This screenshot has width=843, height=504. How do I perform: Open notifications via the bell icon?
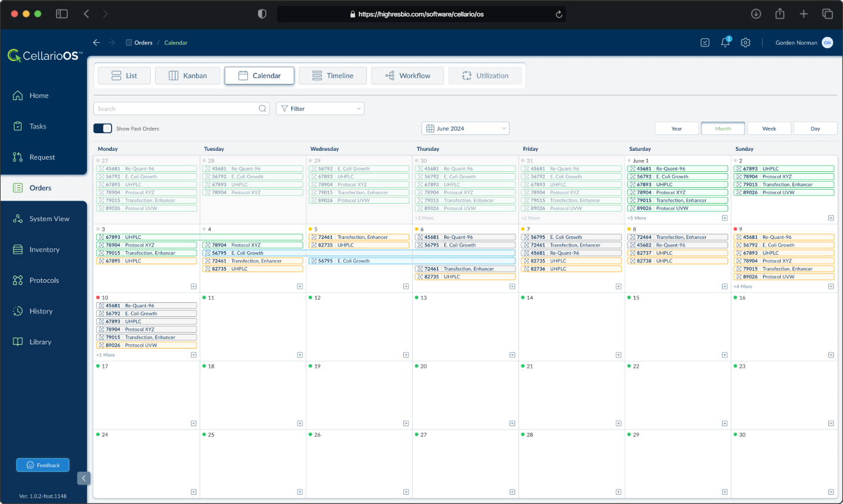724,42
